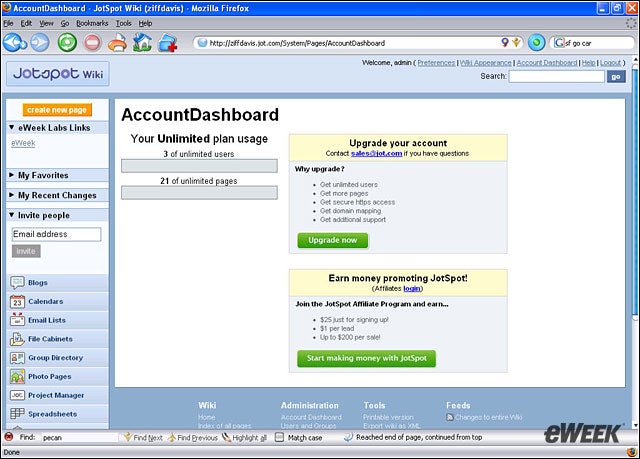Click the invite button
640x459 pixels.
26,251
